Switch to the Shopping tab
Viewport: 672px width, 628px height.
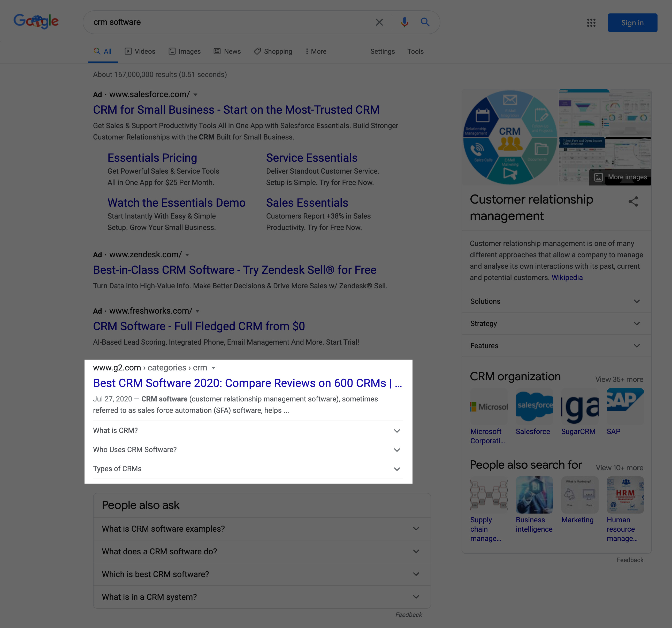(x=273, y=51)
